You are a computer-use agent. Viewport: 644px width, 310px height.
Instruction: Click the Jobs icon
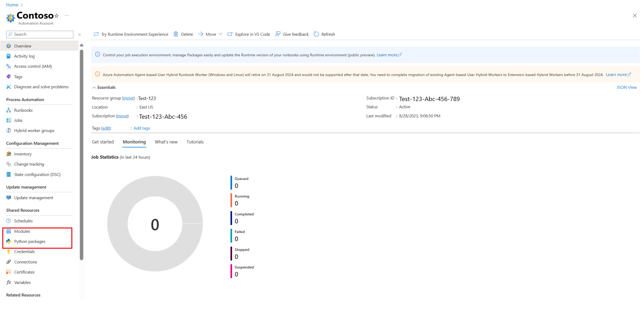coord(9,120)
